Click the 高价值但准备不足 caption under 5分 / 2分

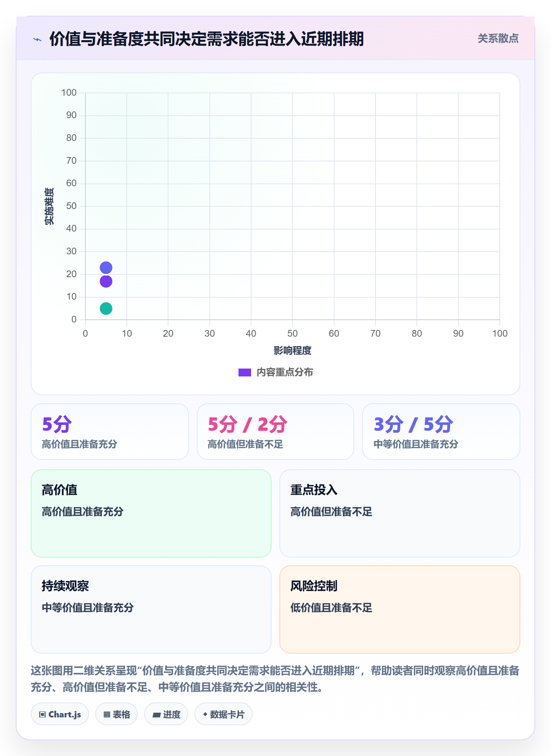pyautogui.click(x=245, y=444)
